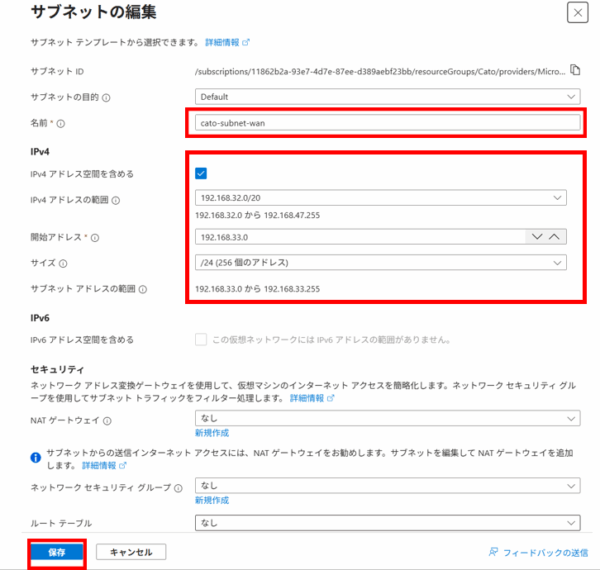The width and height of the screenshot is (600, 570).
Task: Click info icon by ネットワーク セキュリティ グループ
Action: coord(179,488)
